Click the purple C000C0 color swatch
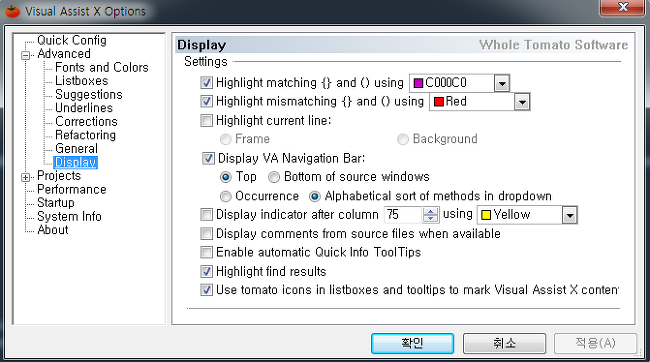The width and height of the screenshot is (650, 362). point(418,83)
